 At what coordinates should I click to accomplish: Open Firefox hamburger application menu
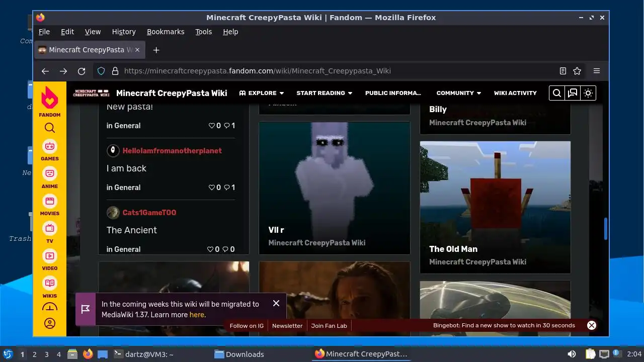597,71
